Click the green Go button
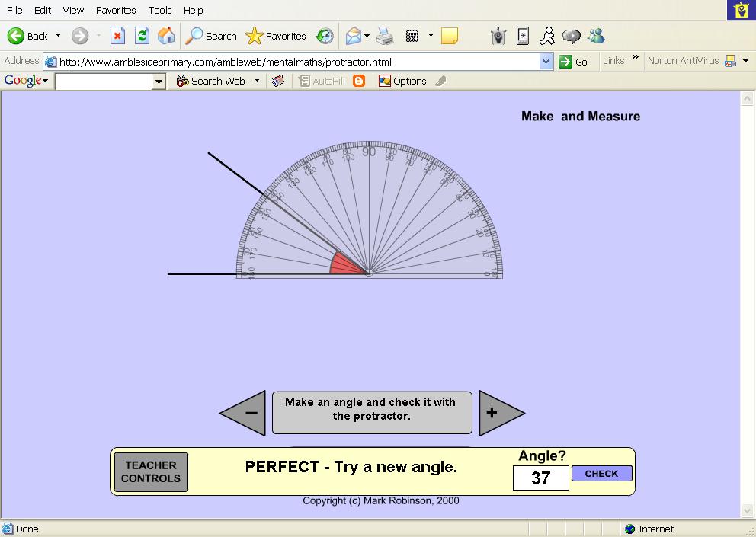The width and height of the screenshot is (756, 537). tap(573, 62)
